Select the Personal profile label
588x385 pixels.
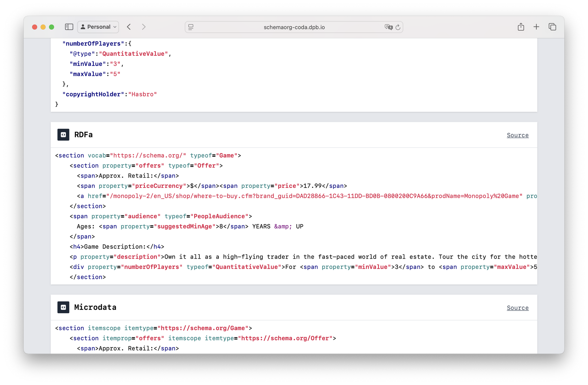[98, 27]
